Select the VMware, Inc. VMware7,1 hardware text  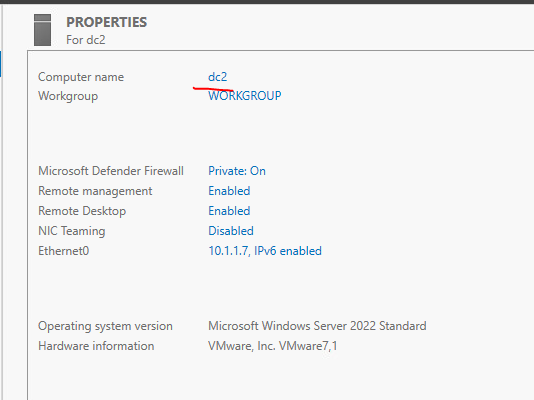272,346
